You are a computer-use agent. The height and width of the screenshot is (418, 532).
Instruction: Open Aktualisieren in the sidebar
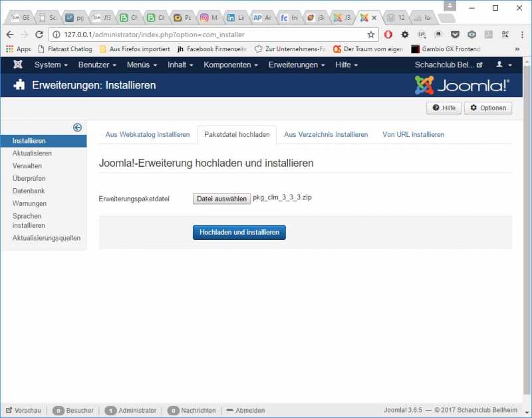[x=32, y=154]
